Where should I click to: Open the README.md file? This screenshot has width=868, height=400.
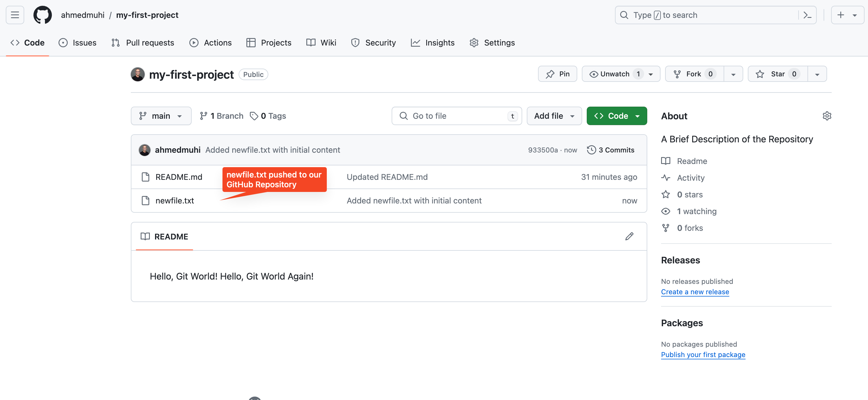[x=179, y=177]
